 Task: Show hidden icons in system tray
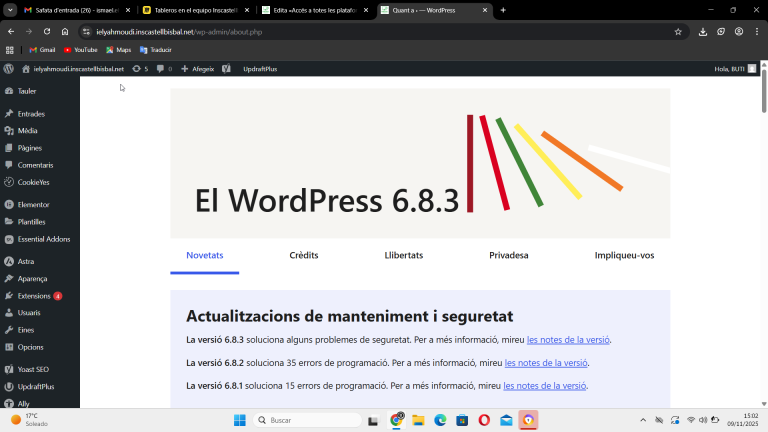[x=643, y=420]
